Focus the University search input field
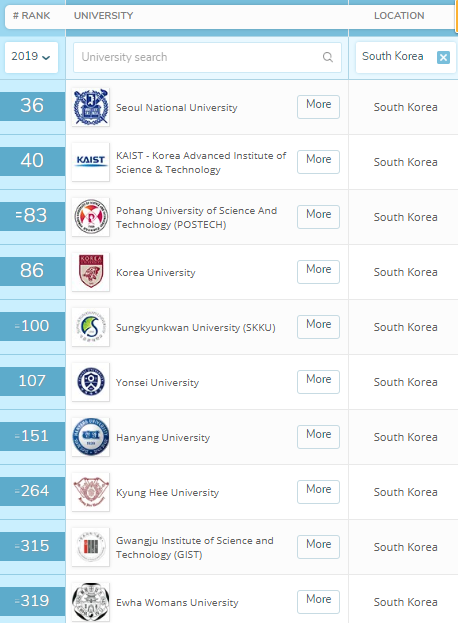This screenshot has width=458, height=623. coord(207,57)
